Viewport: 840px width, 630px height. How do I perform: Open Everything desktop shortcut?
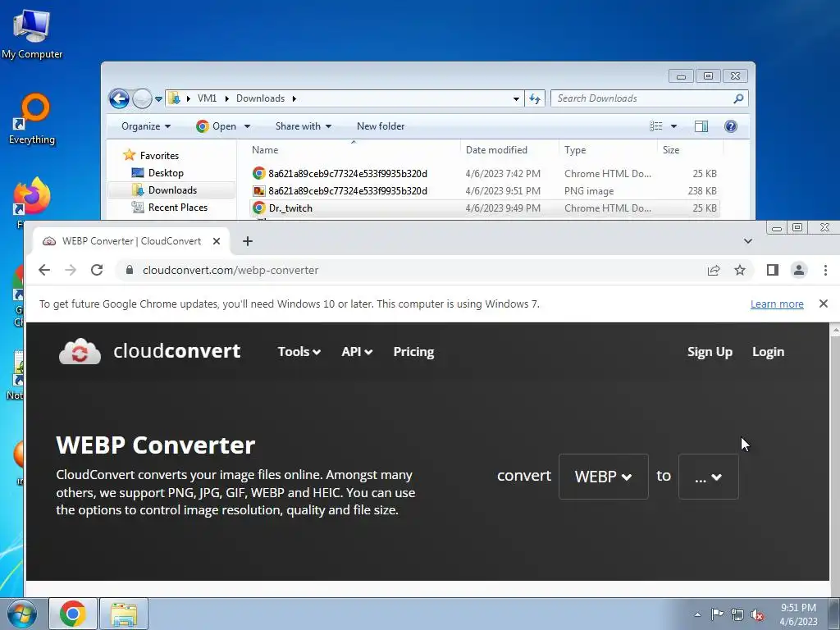[32, 119]
